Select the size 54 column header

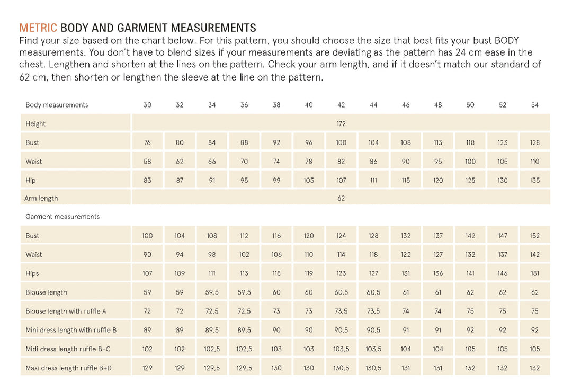[x=535, y=105]
